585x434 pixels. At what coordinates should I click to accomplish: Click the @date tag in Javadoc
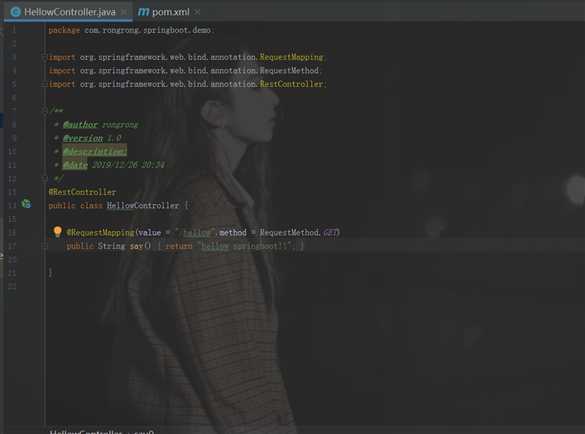tap(75, 165)
